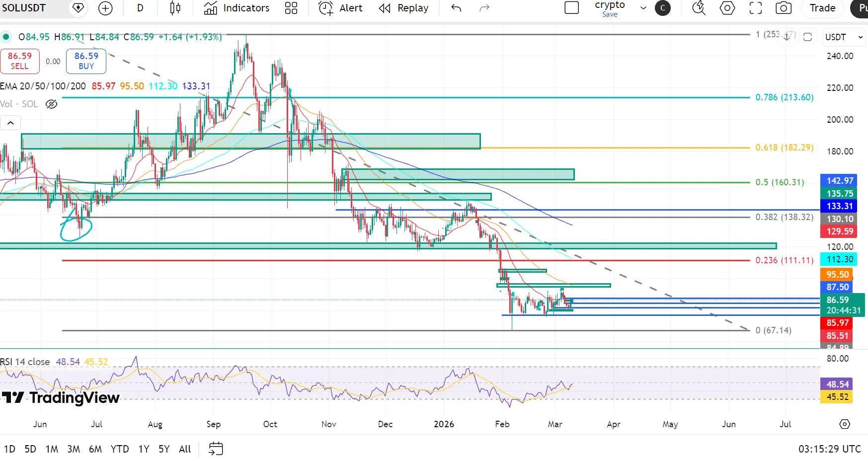Viewport: 868px width, 461px height.
Task: Open time axis settings gear icon
Action: coord(845,424)
